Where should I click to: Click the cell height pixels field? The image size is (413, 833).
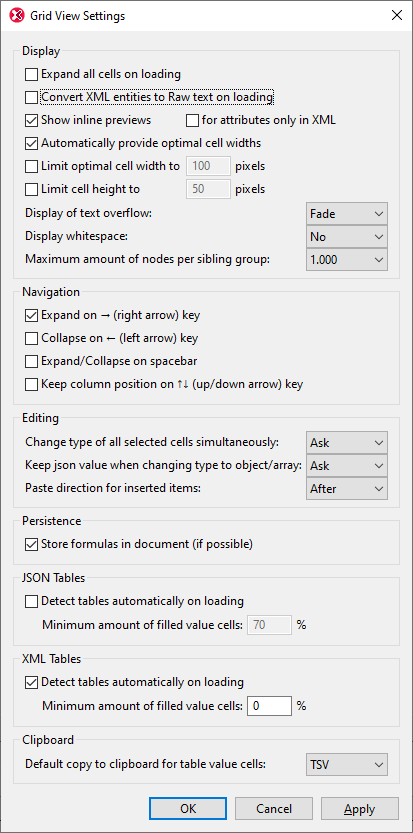pos(208,189)
